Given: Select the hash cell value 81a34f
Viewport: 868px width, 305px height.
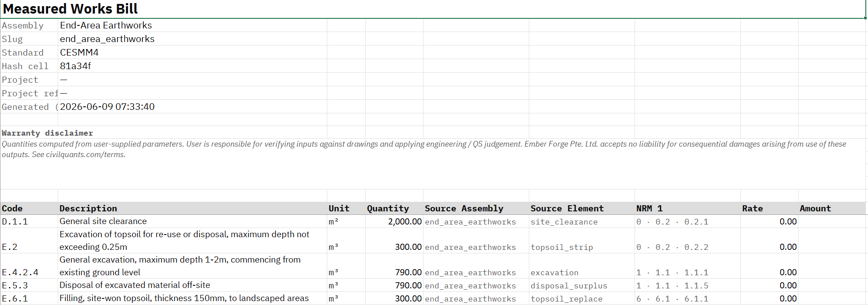Looking at the screenshot, I should (x=76, y=66).
